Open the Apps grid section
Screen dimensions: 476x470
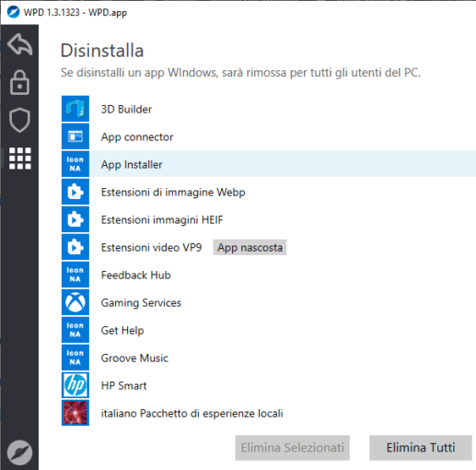[x=20, y=159]
